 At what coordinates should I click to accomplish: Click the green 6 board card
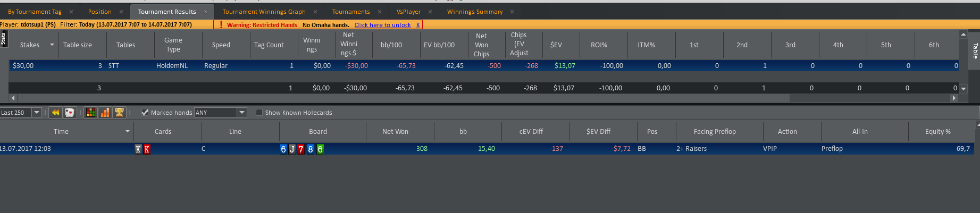pyautogui.click(x=320, y=149)
